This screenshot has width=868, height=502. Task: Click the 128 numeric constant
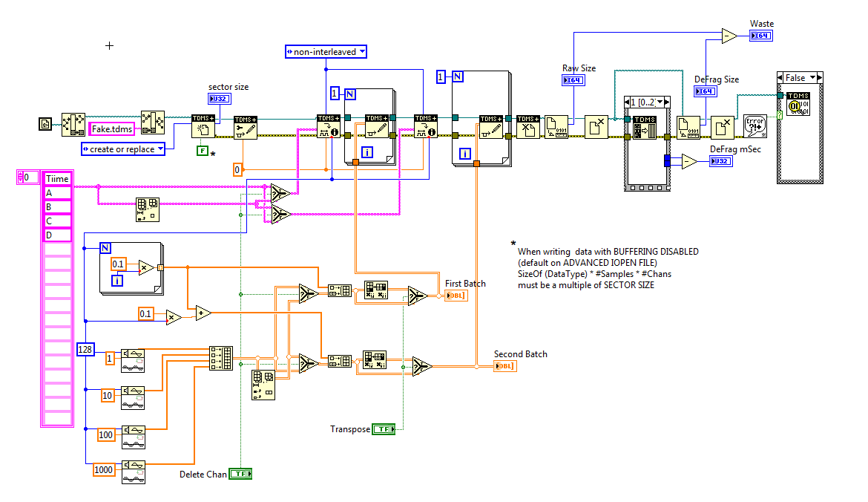[85, 349]
